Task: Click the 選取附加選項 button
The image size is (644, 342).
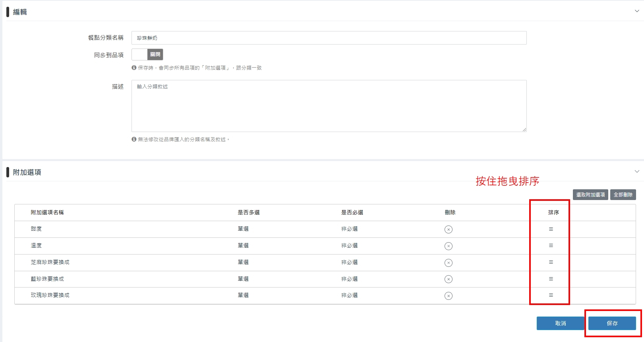Action: point(590,195)
